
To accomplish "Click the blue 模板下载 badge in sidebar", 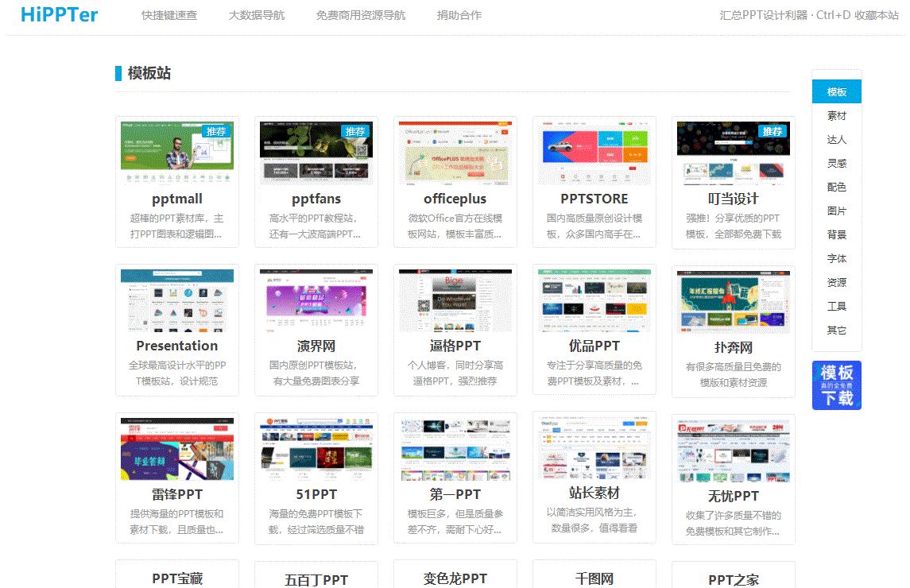I will [x=836, y=385].
